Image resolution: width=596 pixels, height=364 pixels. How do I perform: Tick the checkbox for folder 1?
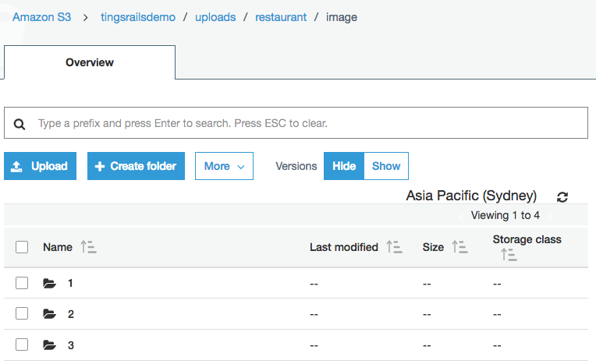point(22,283)
